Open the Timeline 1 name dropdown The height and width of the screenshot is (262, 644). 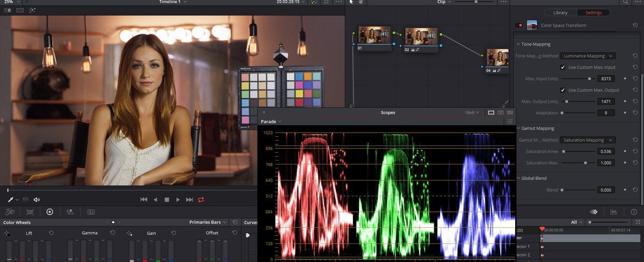click(x=173, y=2)
